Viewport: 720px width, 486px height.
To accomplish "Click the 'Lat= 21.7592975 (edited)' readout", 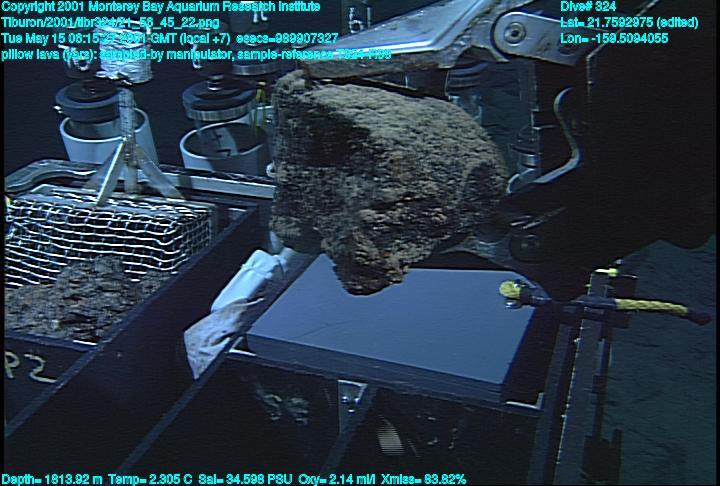I will 629,23.
